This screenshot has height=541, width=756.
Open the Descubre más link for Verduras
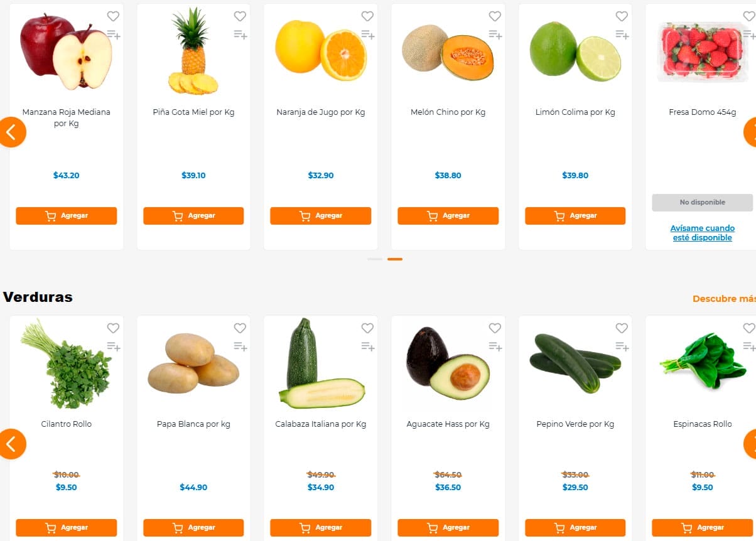click(x=723, y=299)
